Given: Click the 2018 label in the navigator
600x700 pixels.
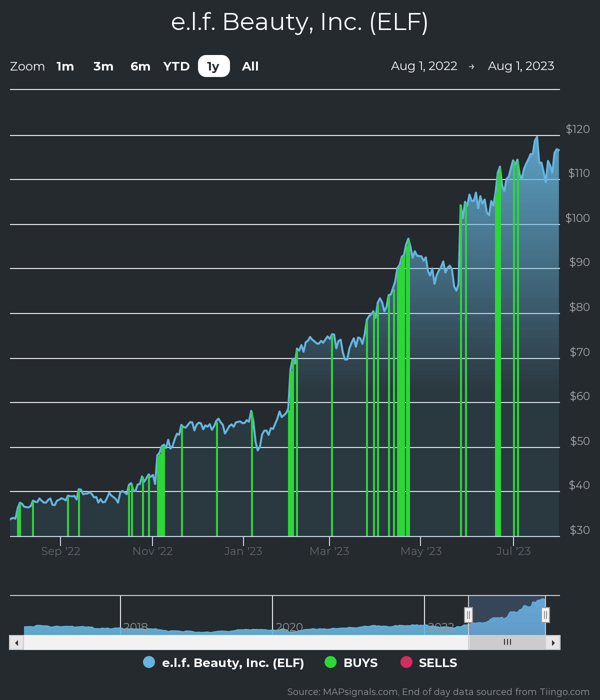Looking at the screenshot, I should pyautogui.click(x=135, y=627).
